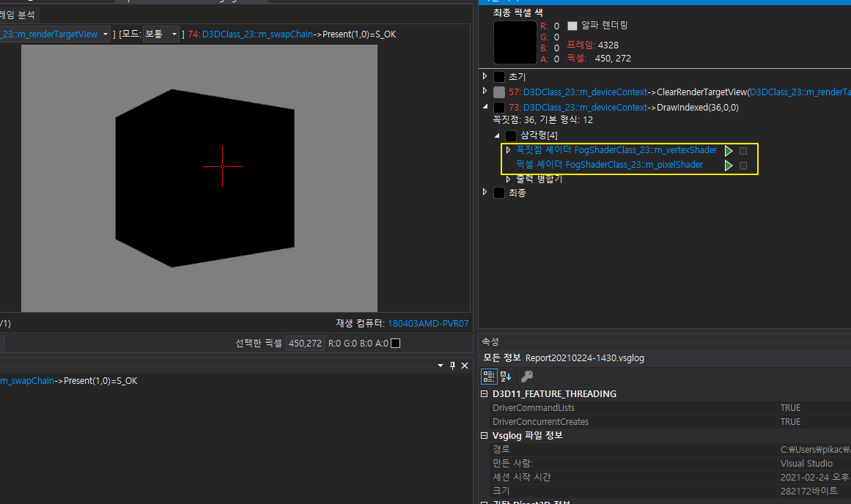The width and height of the screenshot is (851, 504).
Task: Open the 픽셀 셰이더 FogShaderClass_23::m_pixelShader link
Action: 609,164
